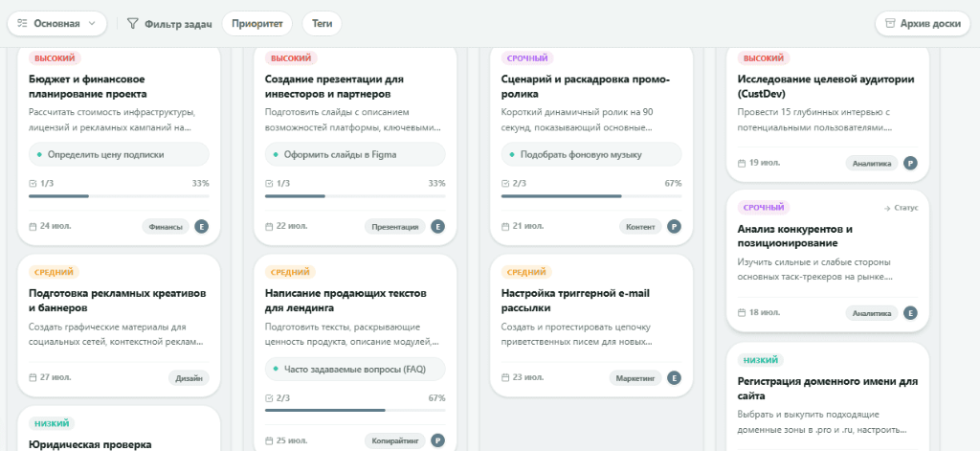
Task: Click the Фильтр задач funnel icon
Action: pos(132,24)
